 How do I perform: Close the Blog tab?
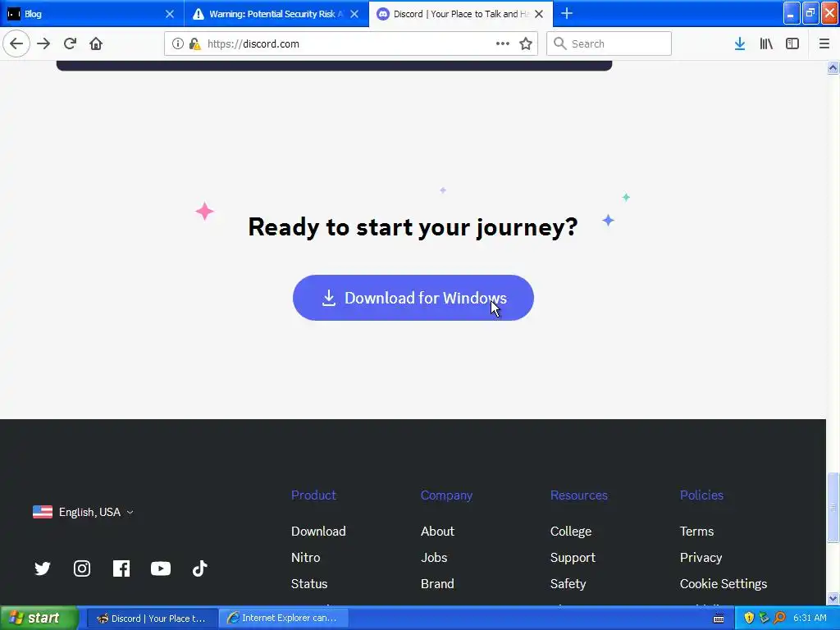point(169,14)
